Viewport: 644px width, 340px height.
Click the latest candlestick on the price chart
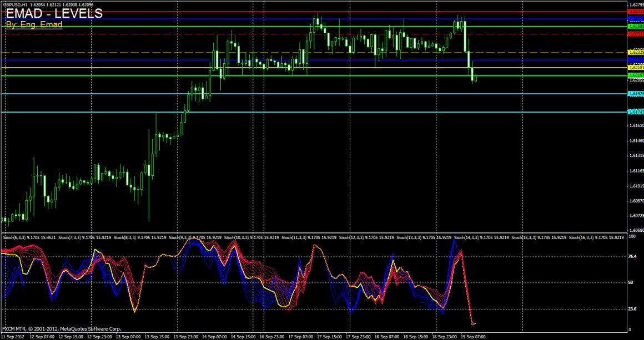coord(476,78)
